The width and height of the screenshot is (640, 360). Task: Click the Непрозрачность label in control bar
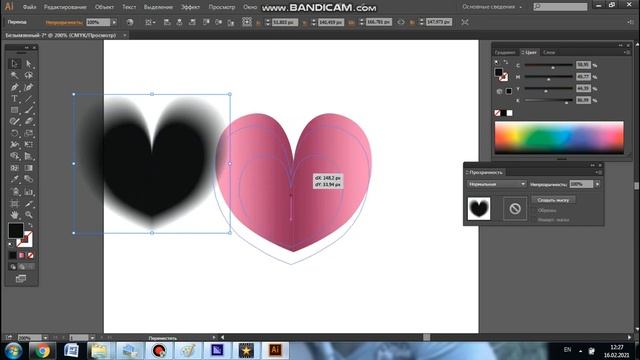64,22
